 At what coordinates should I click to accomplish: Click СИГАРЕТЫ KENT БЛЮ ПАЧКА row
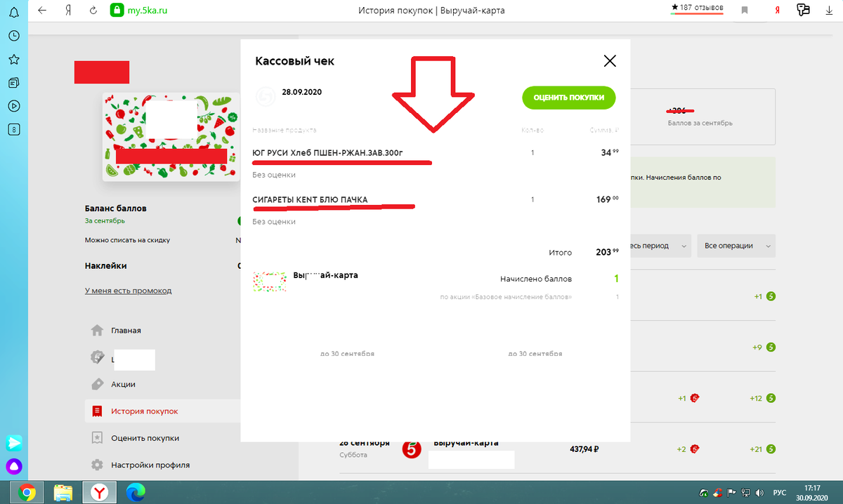pyautogui.click(x=310, y=199)
